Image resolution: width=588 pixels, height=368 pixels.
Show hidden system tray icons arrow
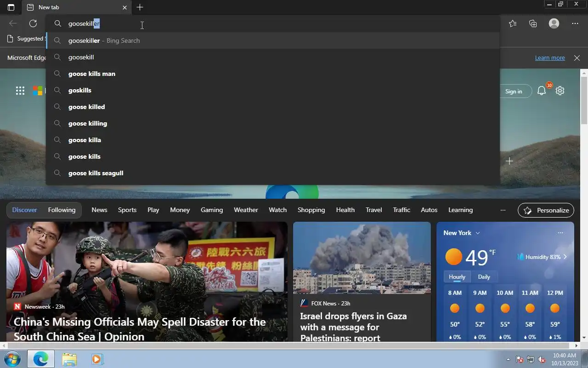(x=508, y=359)
